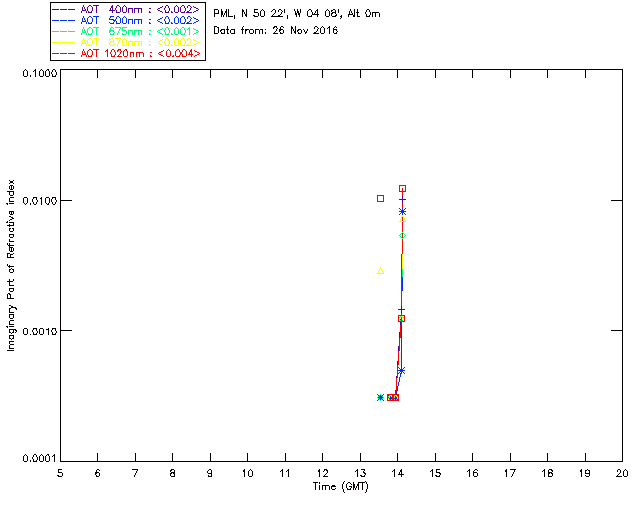Click the 'Time (GMT)' axis label
Image resolution: width=640 pixels, height=512 pixels.
point(341,487)
